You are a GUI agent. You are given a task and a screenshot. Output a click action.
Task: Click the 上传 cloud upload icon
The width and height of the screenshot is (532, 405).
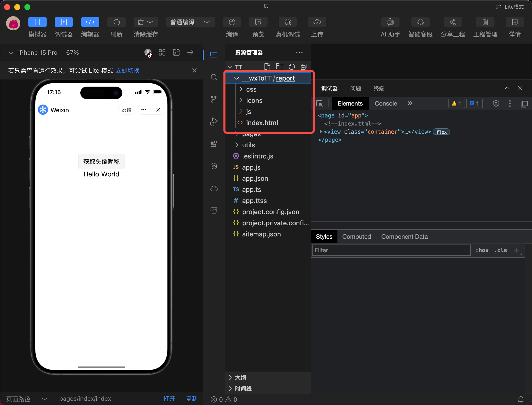point(317,22)
